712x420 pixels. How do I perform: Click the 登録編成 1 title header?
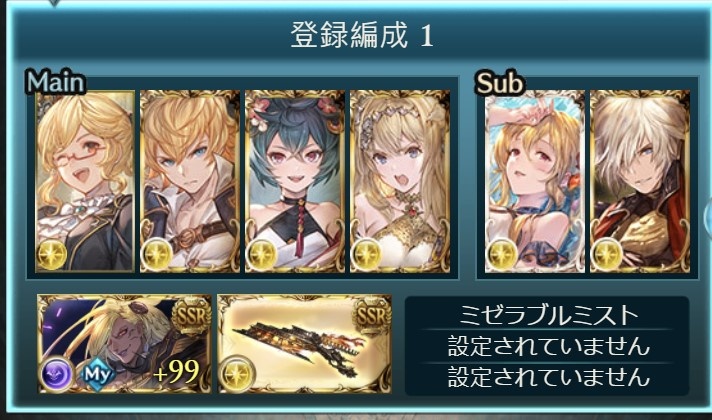[361, 35]
